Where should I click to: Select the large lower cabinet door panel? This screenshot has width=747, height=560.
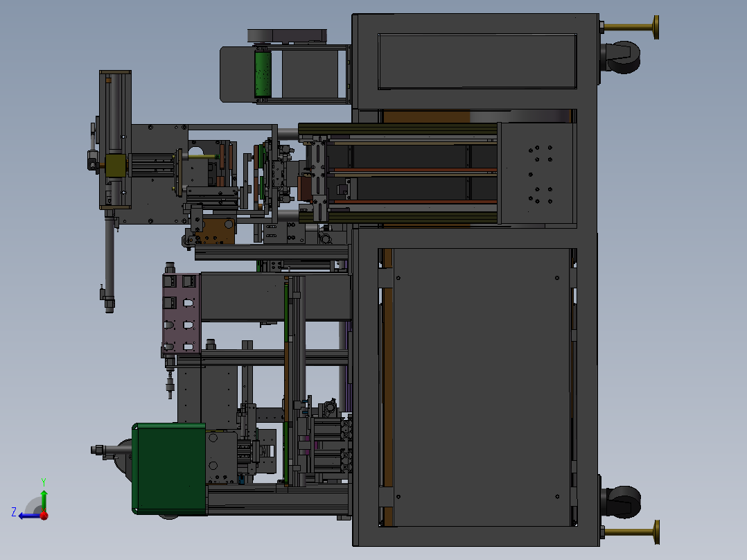click(481, 387)
